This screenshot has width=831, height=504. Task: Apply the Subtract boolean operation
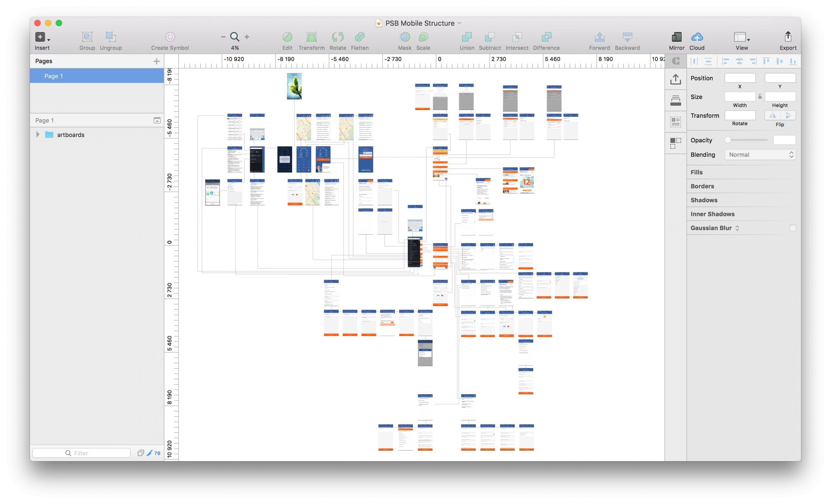coord(490,37)
